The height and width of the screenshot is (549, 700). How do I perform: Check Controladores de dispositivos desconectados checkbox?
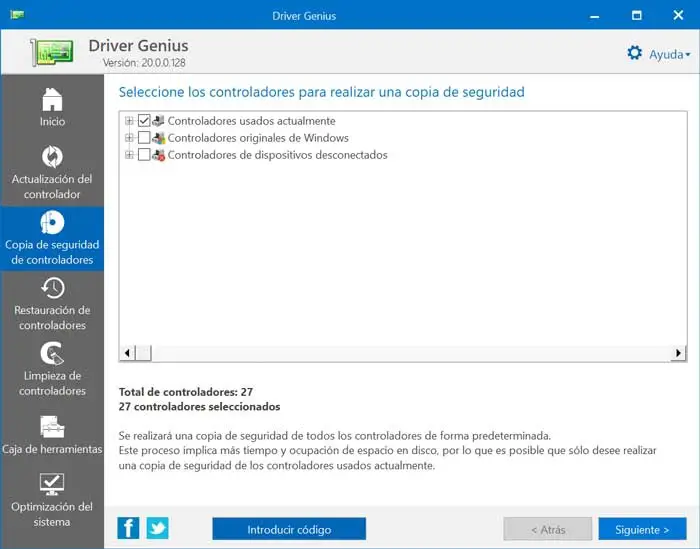point(144,155)
